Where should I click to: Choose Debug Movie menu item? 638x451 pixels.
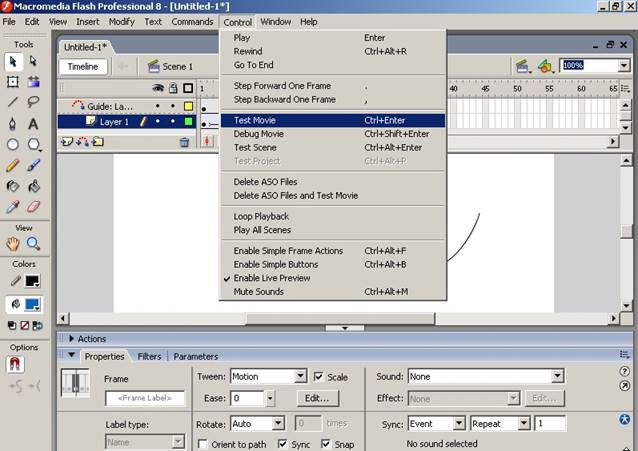click(x=333, y=134)
